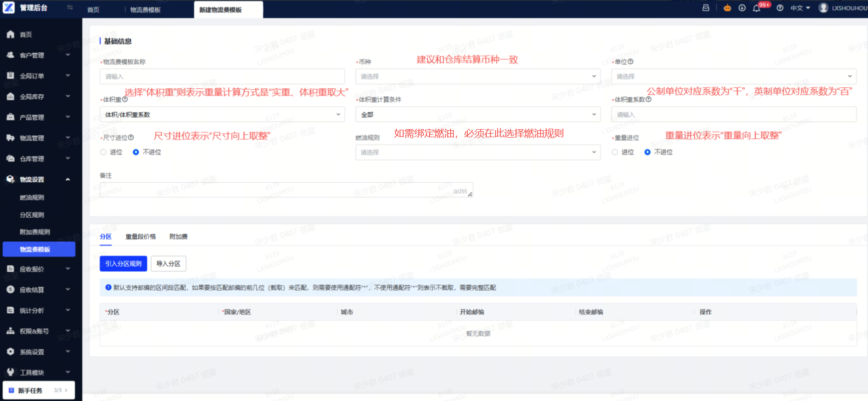This screenshot has width=868, height=401.
Task: Click the info icon next to 单位 label
Action: point(630,62)
